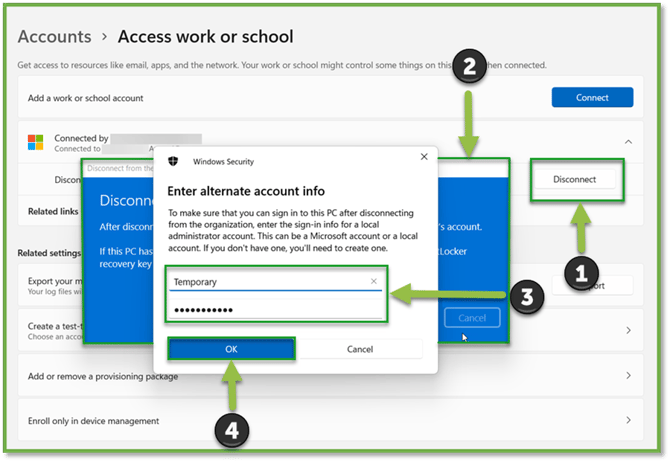Expand the provisioning package chevron
This screenshot has width=670, height=462.
pyautogui.click(x=627, y=376)
